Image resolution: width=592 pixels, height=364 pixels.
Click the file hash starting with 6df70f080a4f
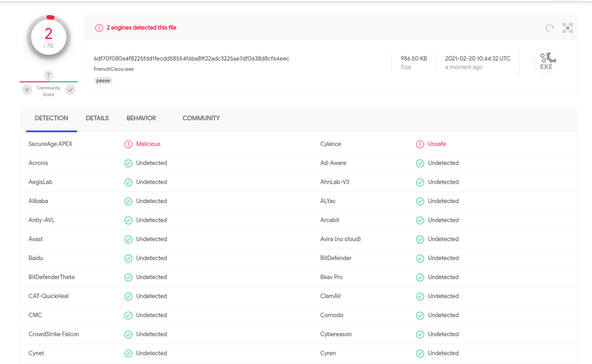coord(191,59)
